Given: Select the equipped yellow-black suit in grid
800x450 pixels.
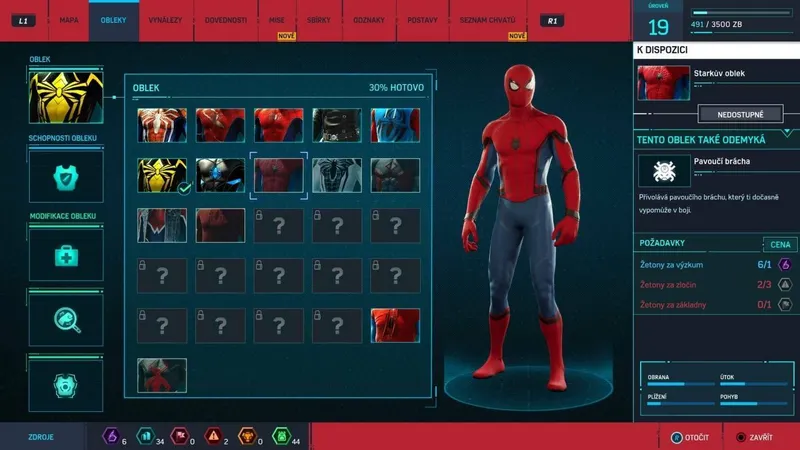Looking at the screenshot, I should pyautogui.click(x=162, y=175).
